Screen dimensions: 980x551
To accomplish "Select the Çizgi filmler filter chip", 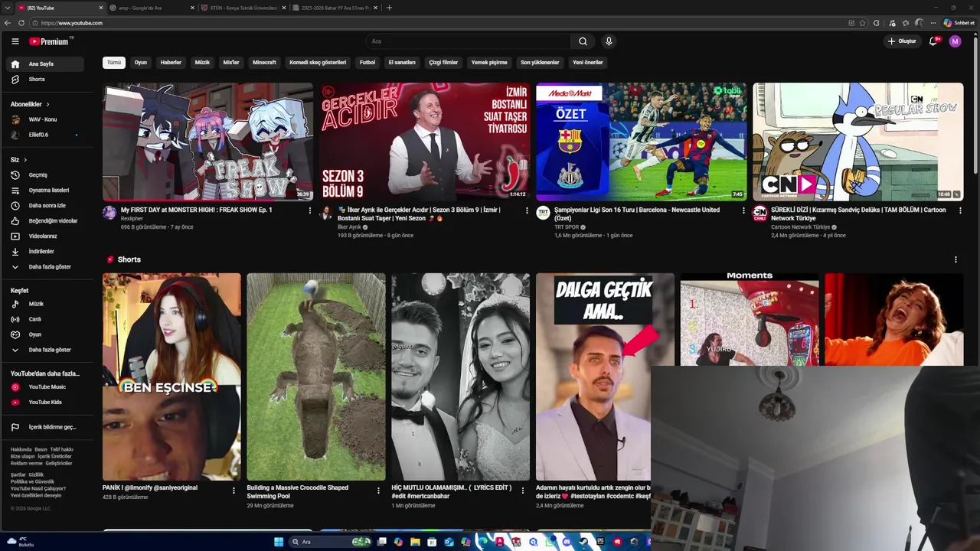I will tap(443, 63).
